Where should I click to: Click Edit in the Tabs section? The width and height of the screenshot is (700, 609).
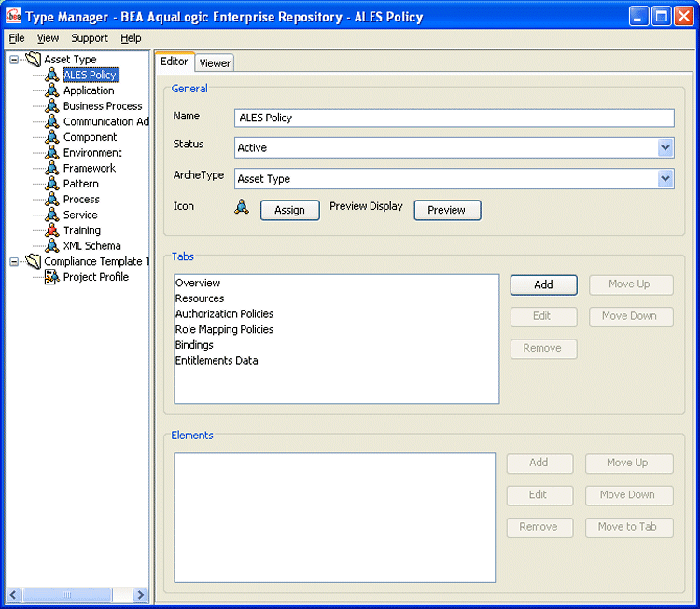(543, 316)
